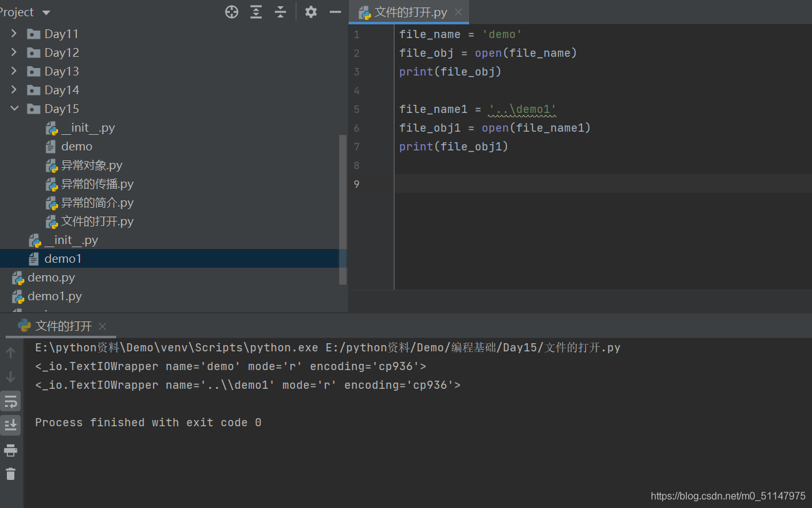Click the python.exe command line output
Screen dimensions: 812x508
pos(328,348)
